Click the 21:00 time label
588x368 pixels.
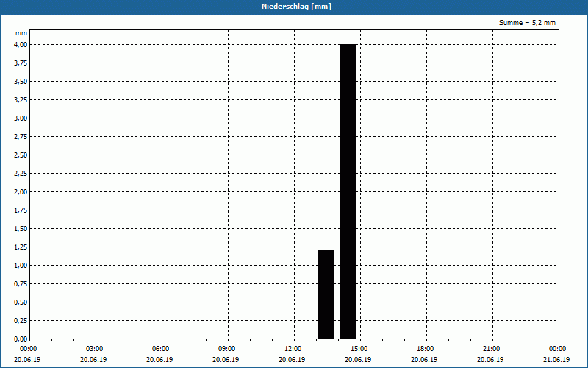[x=491, y=349]
